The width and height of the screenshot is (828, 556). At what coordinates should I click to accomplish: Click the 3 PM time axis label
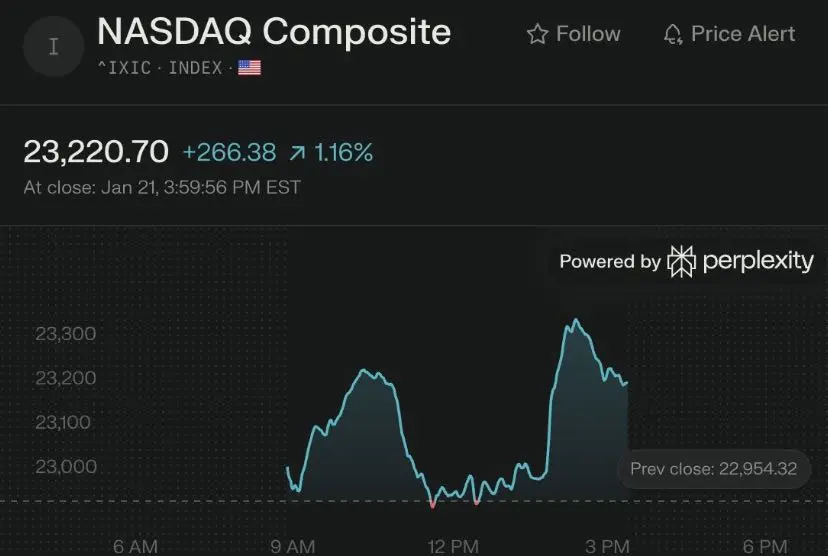click(608, 546)
